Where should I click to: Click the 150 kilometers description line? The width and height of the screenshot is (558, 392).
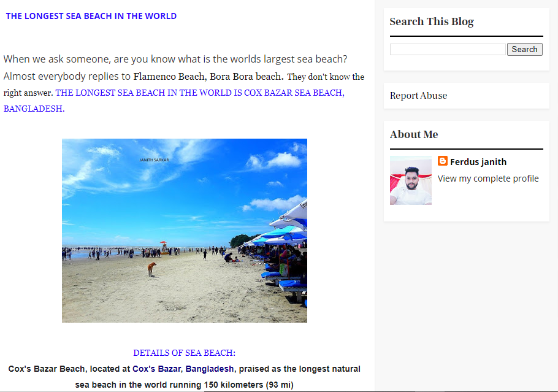pos(185,385)
